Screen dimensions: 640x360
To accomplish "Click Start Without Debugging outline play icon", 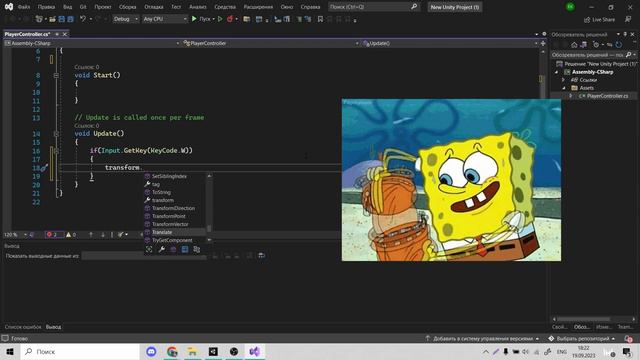I will point(220,19).
